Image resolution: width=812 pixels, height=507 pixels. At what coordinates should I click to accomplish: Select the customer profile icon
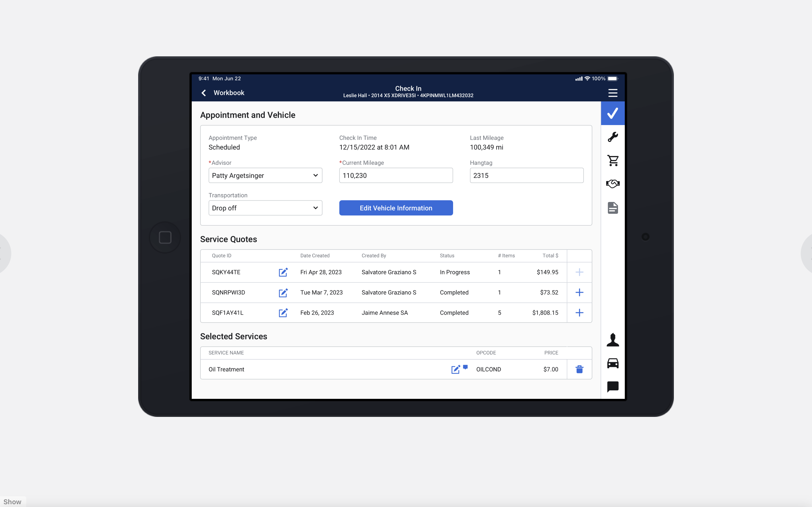pos(612,340)
